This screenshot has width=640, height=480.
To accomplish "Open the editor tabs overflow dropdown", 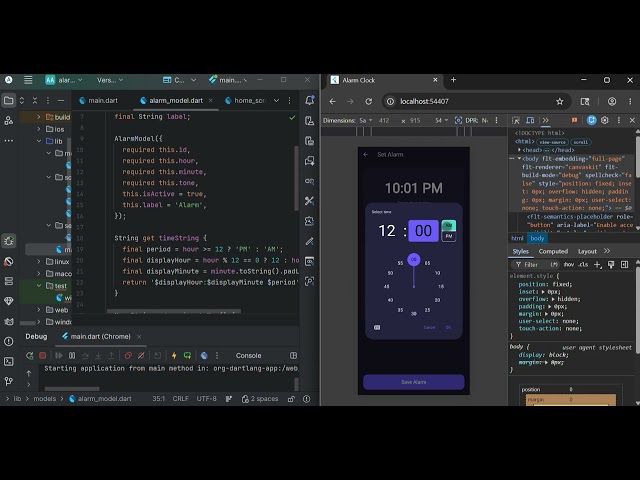I will coord(276,100).
